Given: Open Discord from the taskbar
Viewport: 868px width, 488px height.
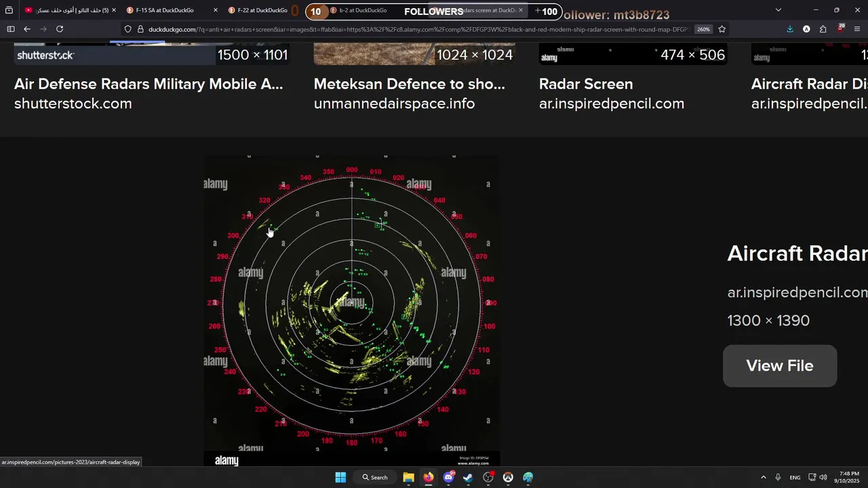Looking at the screenshot, I should click(448, 477).
